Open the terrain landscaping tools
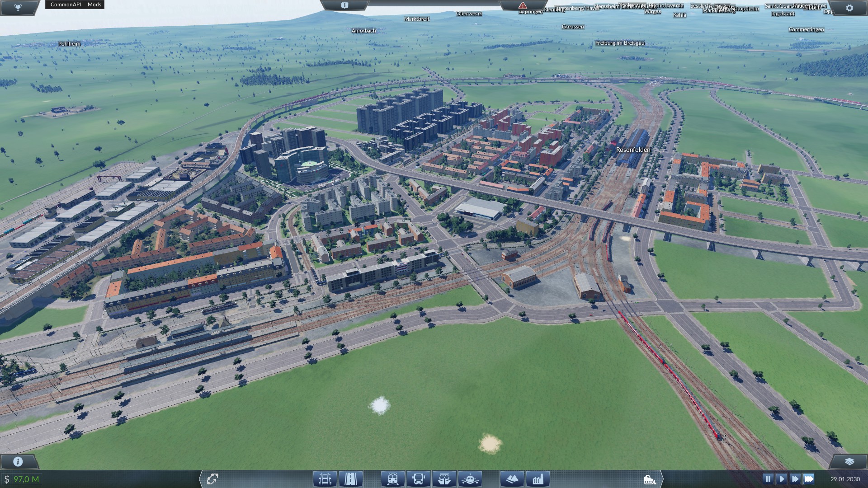Image resolution: width=868 pixels, height=488 pixels. point(512,479)
